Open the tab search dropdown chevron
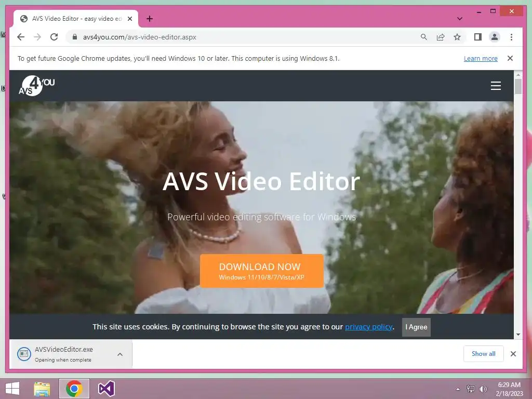The width and height of the screenshot is (532, 399). point(459,19)
